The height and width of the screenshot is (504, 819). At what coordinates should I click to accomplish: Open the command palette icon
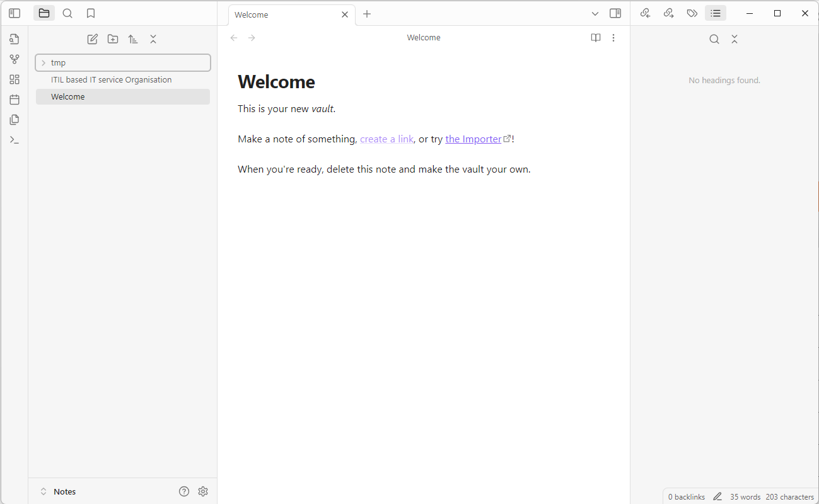(15, 140)
